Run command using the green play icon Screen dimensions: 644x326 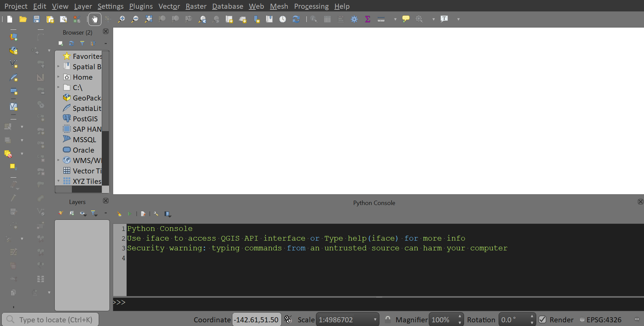pyautogui.click(x=130, y=214)
